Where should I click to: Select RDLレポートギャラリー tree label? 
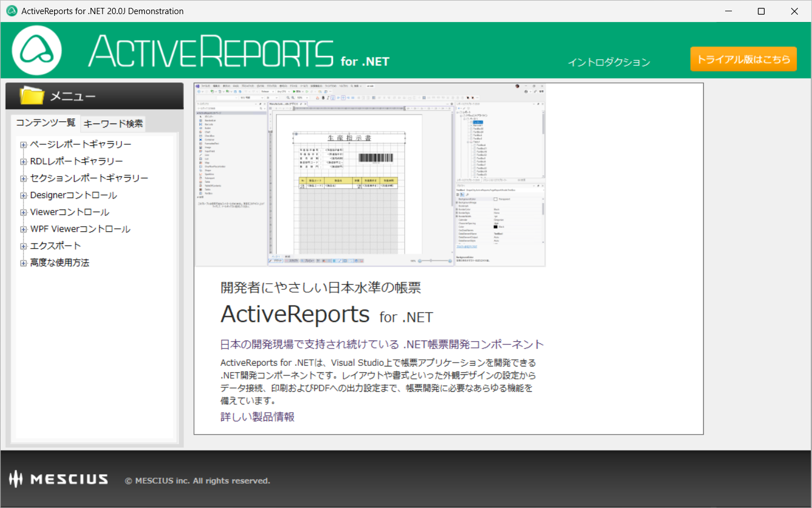coord(76,161)
